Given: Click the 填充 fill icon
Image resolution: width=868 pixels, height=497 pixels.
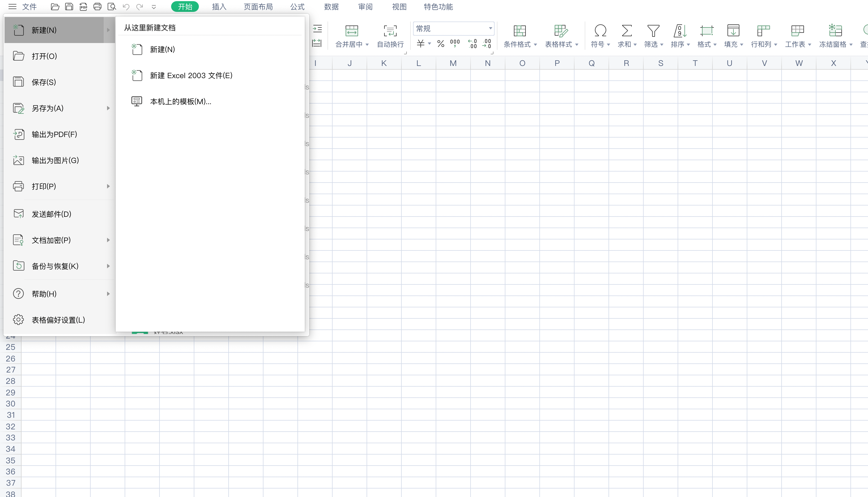Looking at the screenshot, I should 733,31.
